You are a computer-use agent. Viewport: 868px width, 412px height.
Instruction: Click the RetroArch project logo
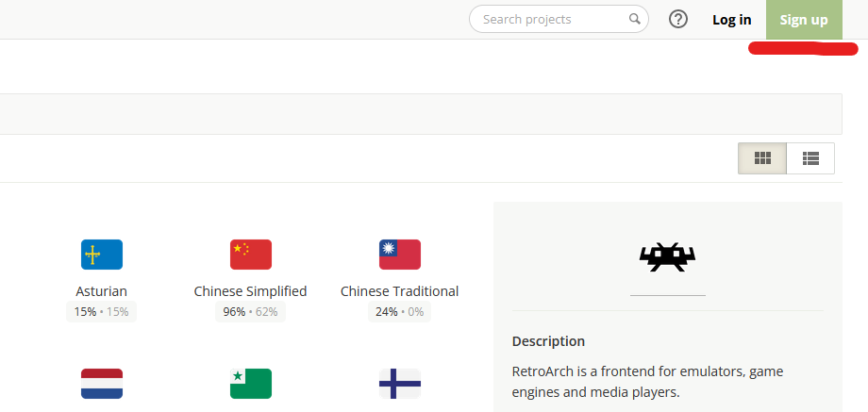668,257
